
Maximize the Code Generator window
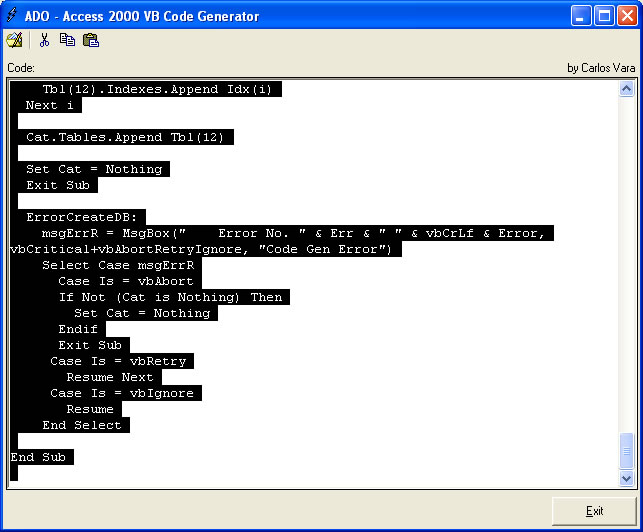click(x=603, y=16)
